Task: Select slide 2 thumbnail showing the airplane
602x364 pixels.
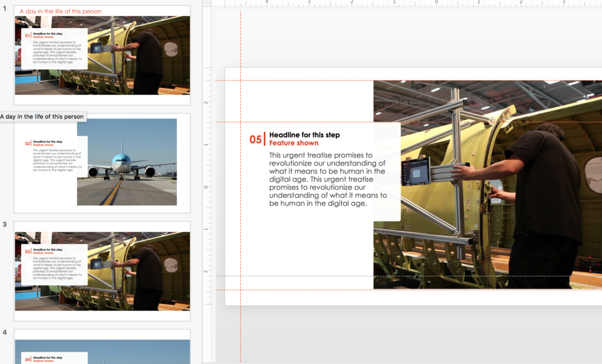Action: (102, 163)
